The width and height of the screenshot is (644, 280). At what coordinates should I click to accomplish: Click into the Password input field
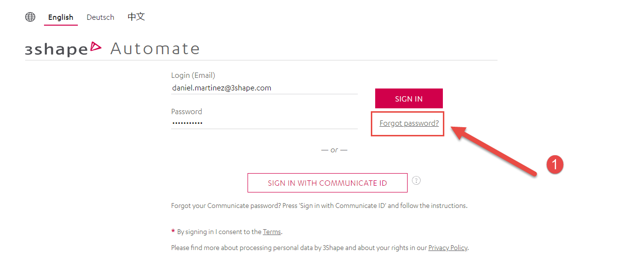(x=264, y=123)
